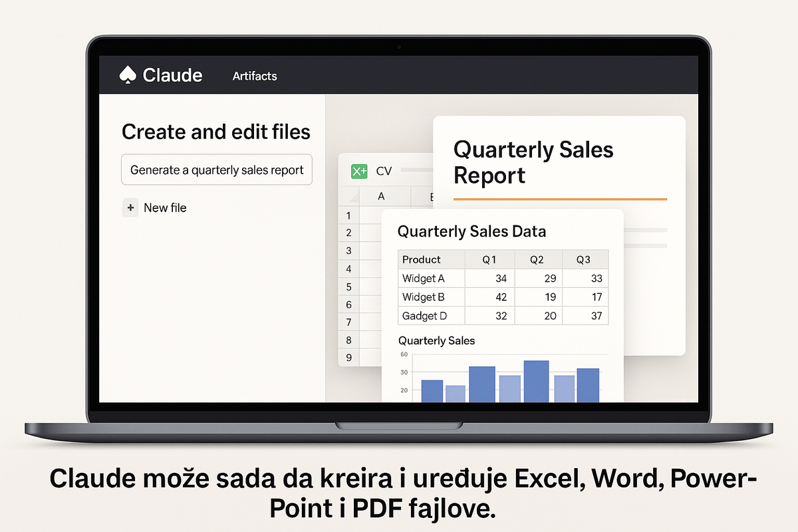This screenshot has height=532, width=798.
Task: Select row 1 header in spreadsheet
Action: click(348, 215)
